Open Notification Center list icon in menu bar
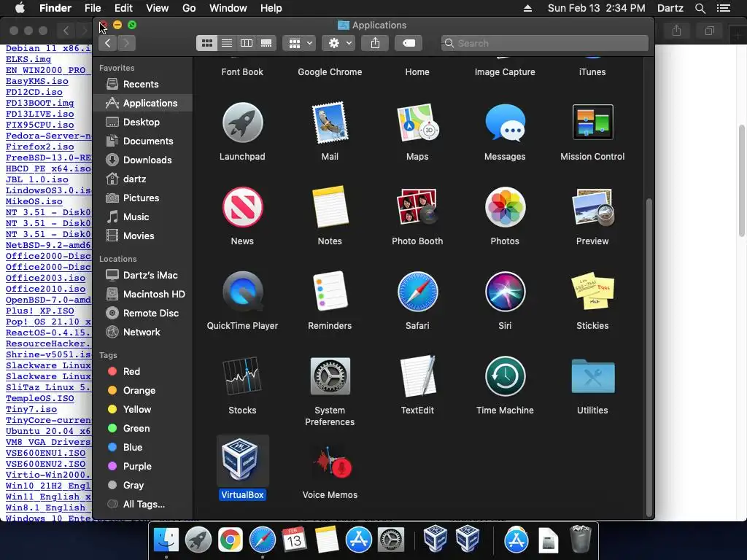The width and height of the screenshot is (747, 560). point(724,8)
